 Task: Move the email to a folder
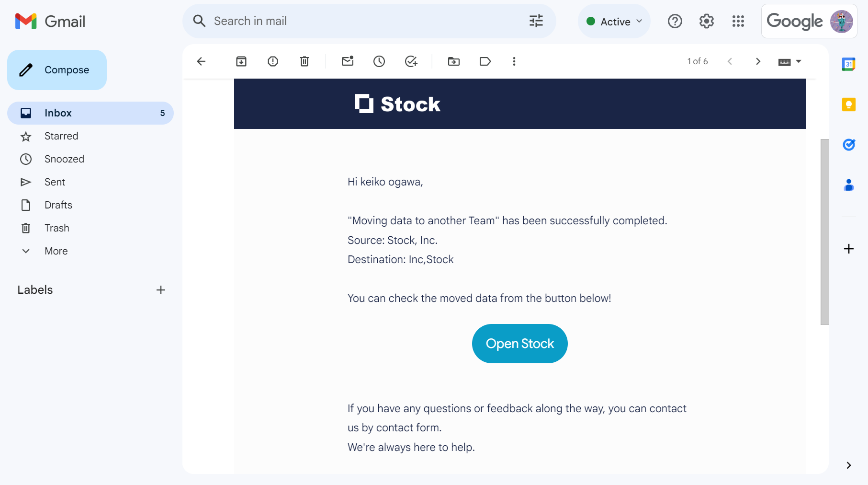tap(453, 61)
